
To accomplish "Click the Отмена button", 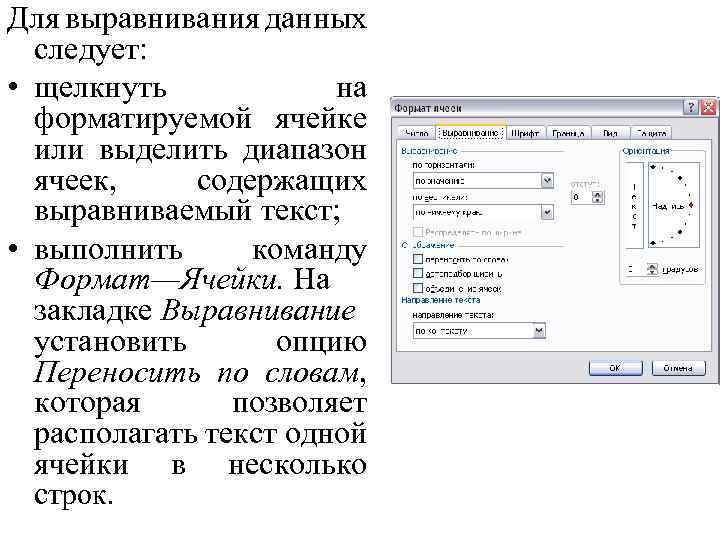I will coord(678,368).
